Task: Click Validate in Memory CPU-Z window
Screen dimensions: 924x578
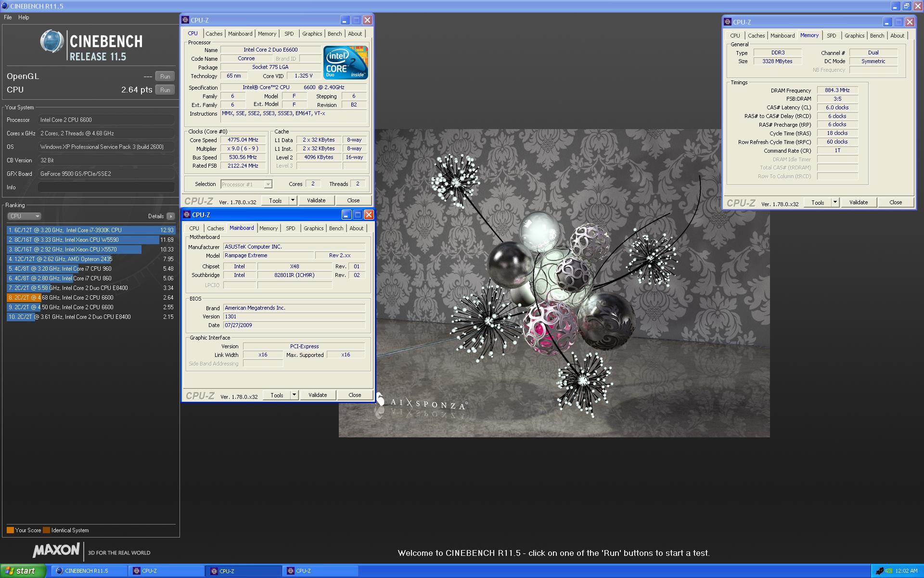Action: [859, 202]
